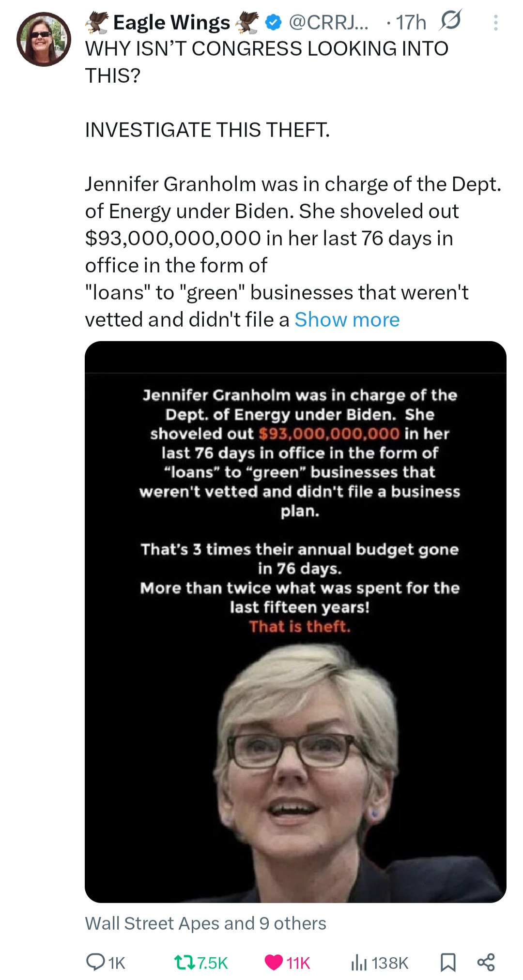Open the attached black meme image

(295, 621)
